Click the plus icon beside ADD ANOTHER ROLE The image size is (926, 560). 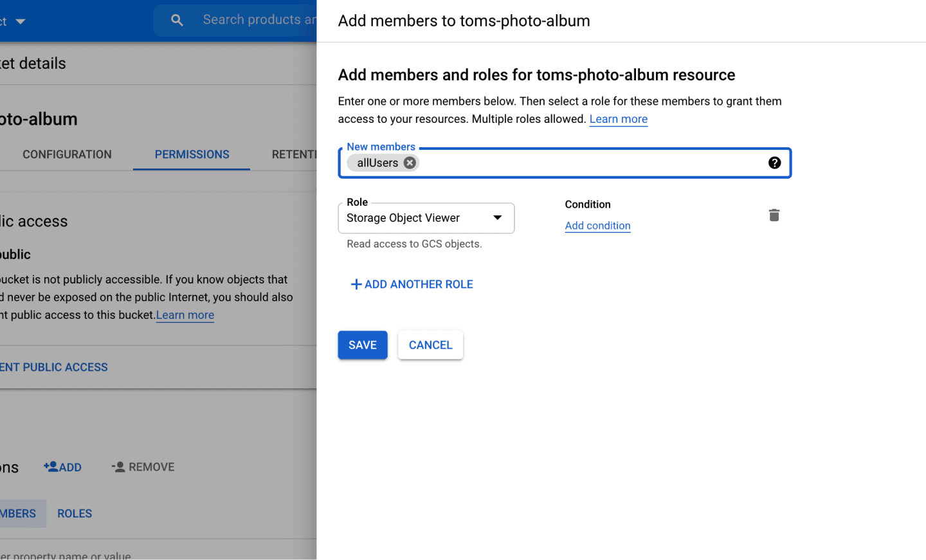click(x=356, y=284)
